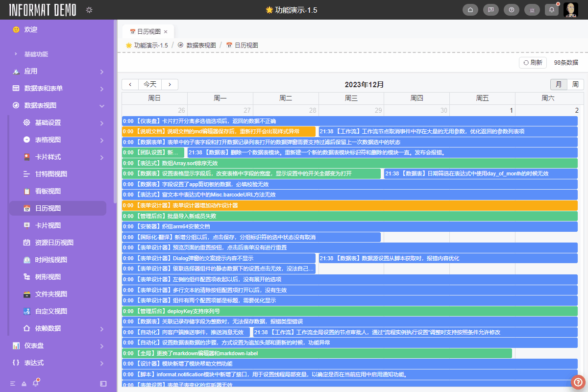Select the month view (月) button
The width and height of the screenshot is (588, 392).
click(x=559, y=84)
